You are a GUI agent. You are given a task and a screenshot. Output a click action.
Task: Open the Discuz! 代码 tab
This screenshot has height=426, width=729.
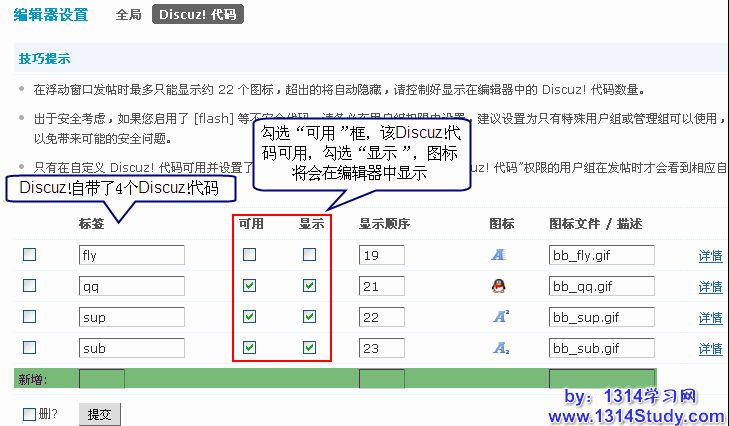198,15
